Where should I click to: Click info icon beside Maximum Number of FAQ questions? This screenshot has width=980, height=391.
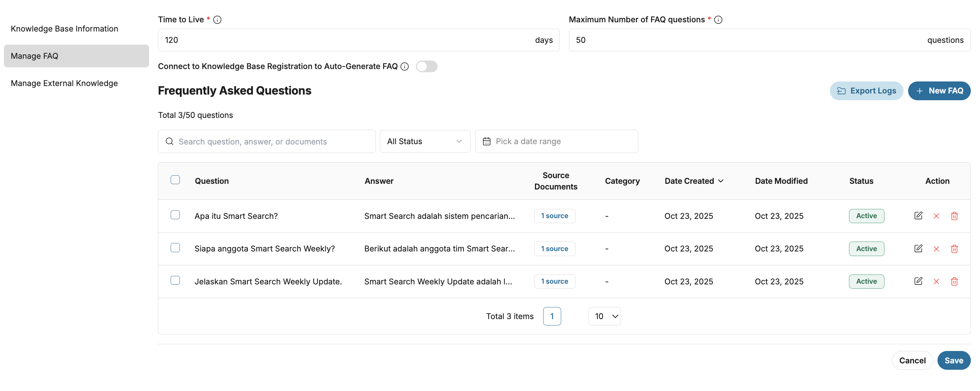718,20
